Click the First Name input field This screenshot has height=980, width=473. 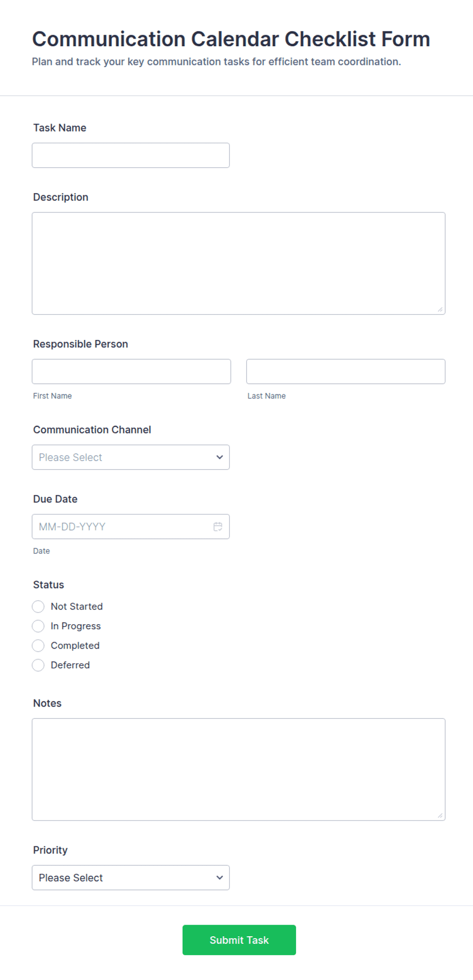click(131, 372)
